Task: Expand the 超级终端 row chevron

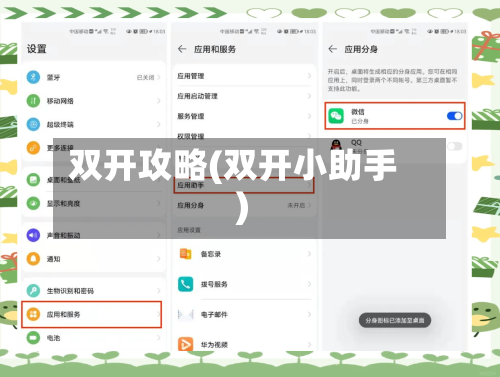Action: 159,124
